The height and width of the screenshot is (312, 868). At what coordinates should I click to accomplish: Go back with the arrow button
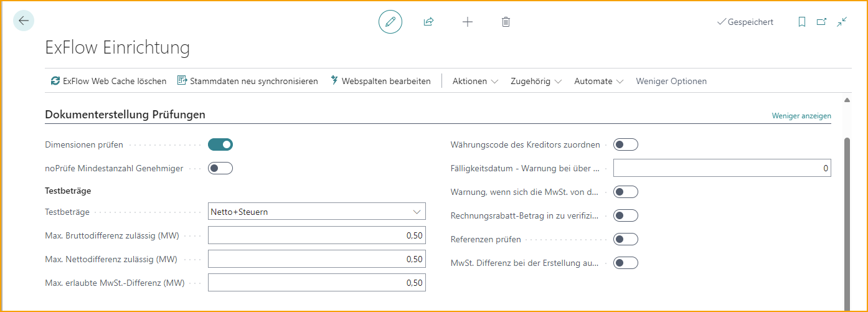(x=24, y=21)
